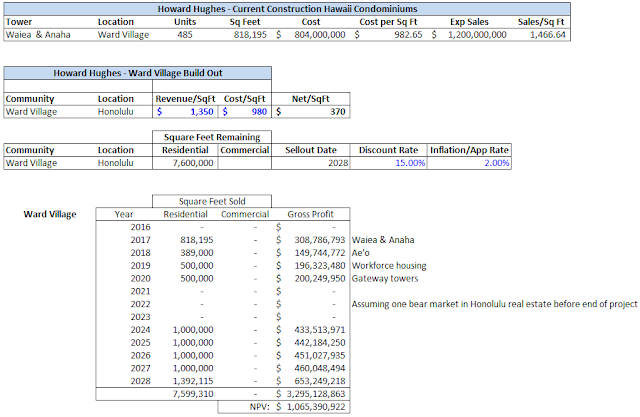640x417 pixels.
Task: Select the Cost cell 804,000,000
Action: pos(320,35)
